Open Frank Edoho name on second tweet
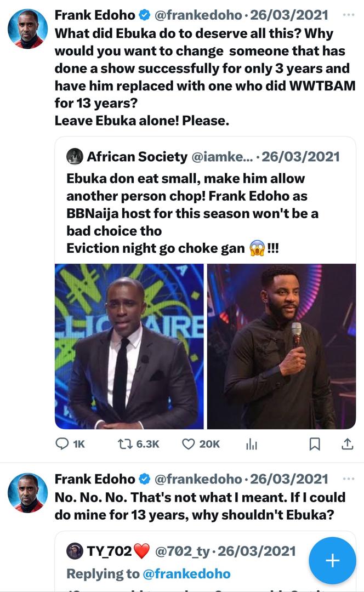The height and width of the screenshot is (592, 364). click(94, 479)
